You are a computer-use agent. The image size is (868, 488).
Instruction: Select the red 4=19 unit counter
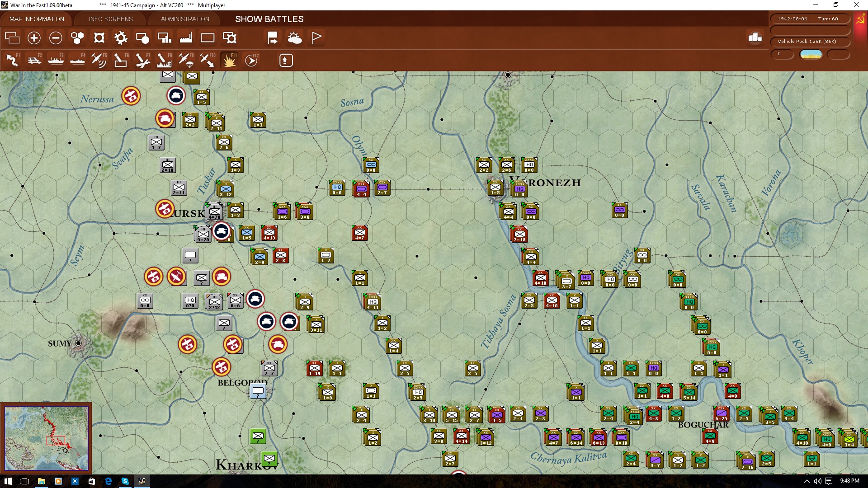click(314, 368)
